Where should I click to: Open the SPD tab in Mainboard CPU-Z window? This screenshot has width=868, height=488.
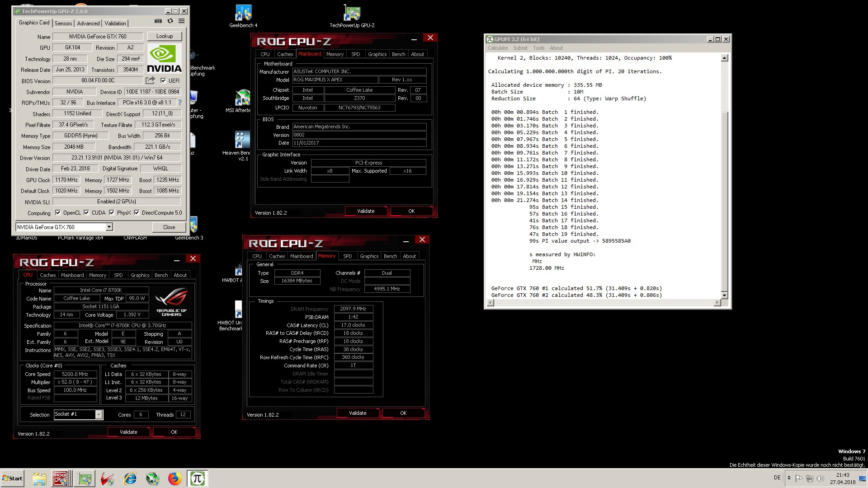coord(356,54)
